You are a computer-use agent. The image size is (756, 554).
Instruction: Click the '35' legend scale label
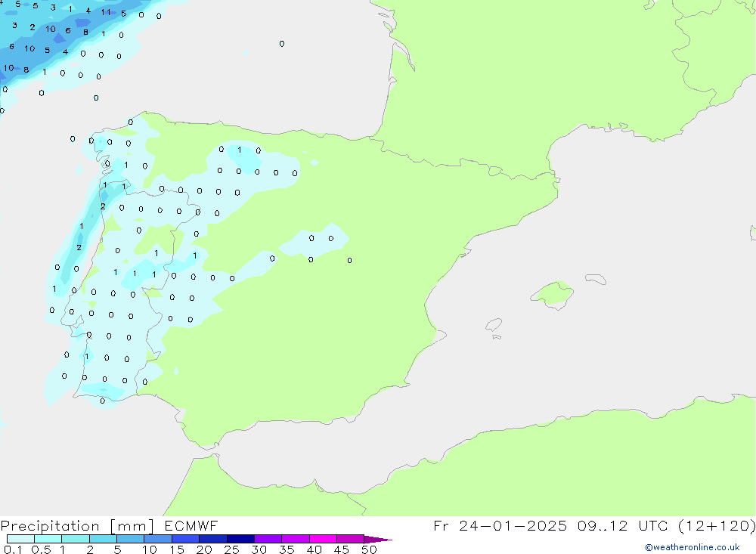pos(287,549)
